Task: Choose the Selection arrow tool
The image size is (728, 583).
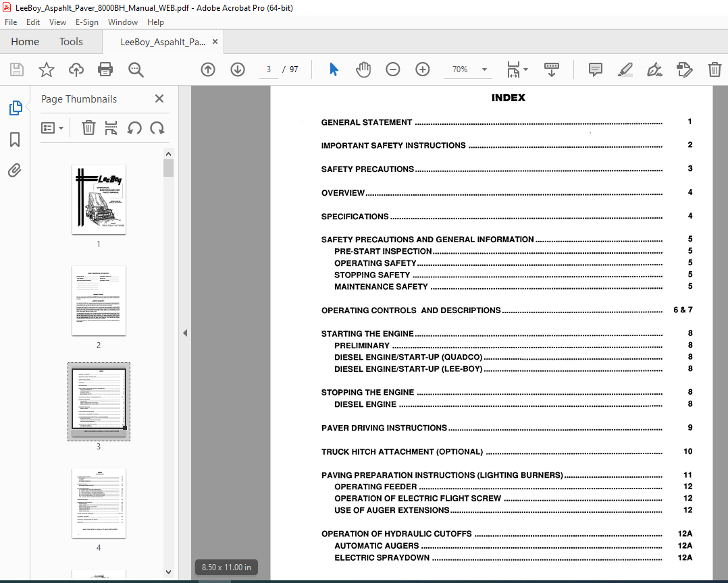Action: click(x=334, y=70)
